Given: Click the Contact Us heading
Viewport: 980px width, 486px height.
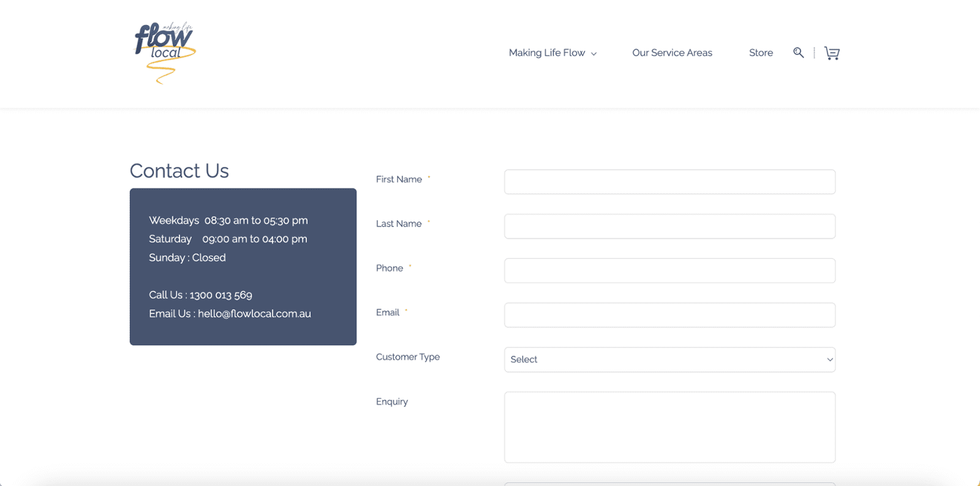Looking at the screenshot, I should tap(179, 171).
